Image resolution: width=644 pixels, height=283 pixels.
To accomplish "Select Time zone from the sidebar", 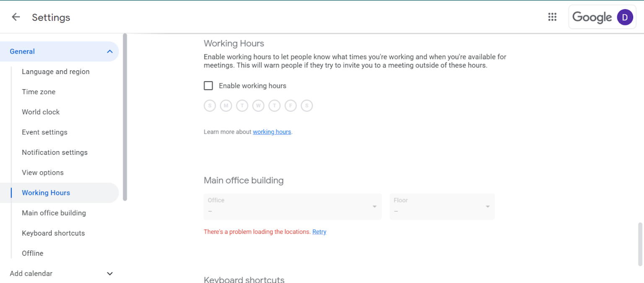I will [x=39, y=92].
